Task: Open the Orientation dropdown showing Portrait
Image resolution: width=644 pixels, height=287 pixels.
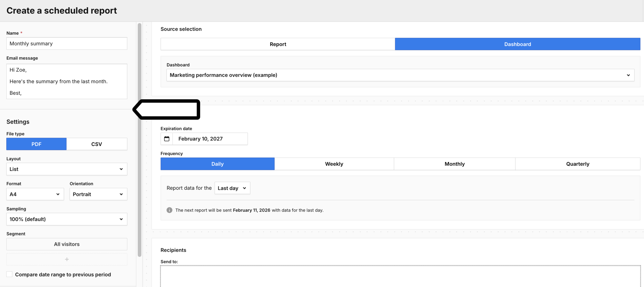Action: [98, 194]
